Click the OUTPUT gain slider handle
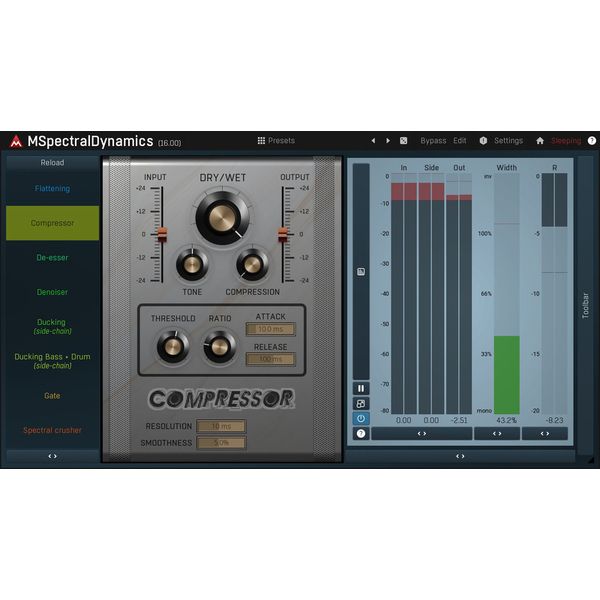This screenshot has width=600, height=600. [283, 235]
